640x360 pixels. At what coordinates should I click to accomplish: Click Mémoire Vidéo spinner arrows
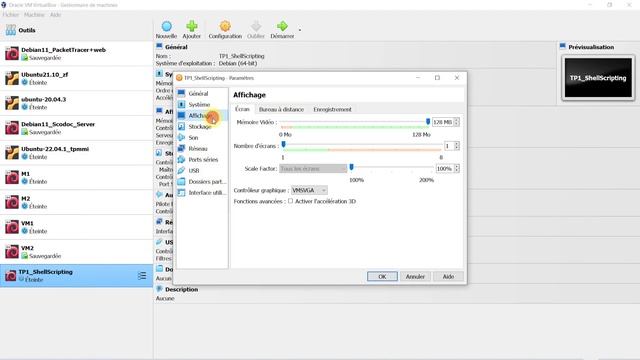click(x=456, y=122)
